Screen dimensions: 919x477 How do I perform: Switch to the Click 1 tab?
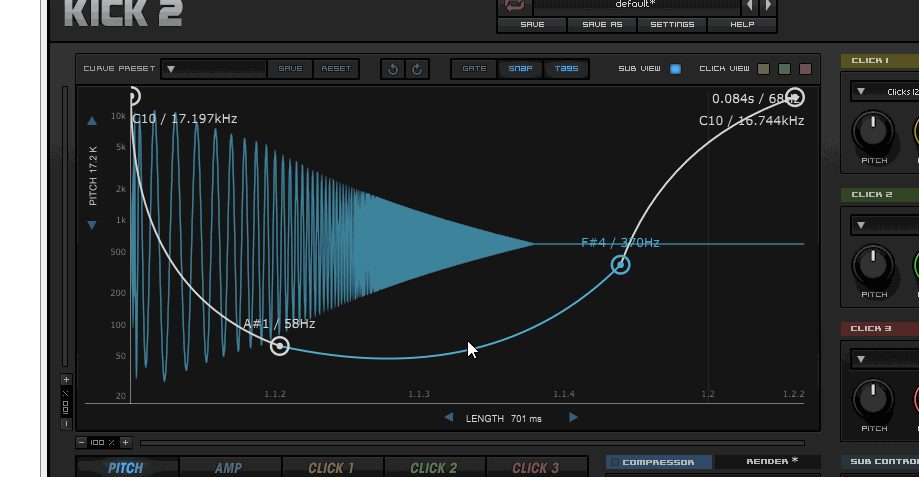point(332,468)
